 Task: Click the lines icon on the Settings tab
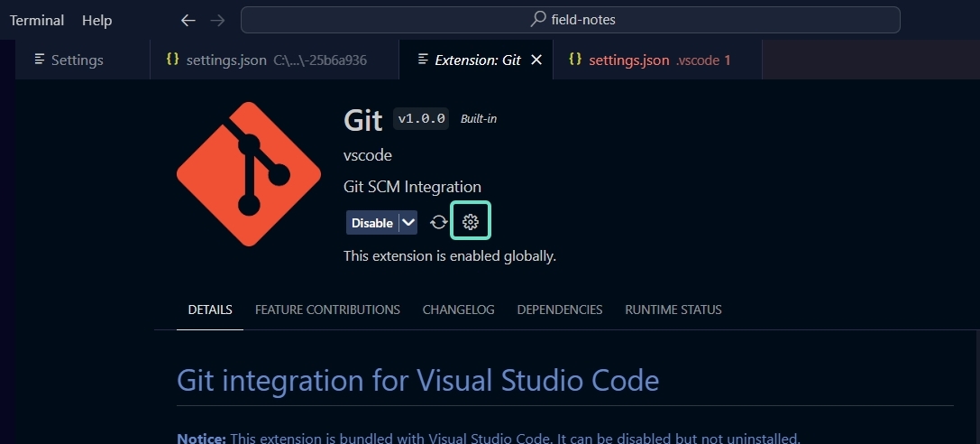coord(40,60)
